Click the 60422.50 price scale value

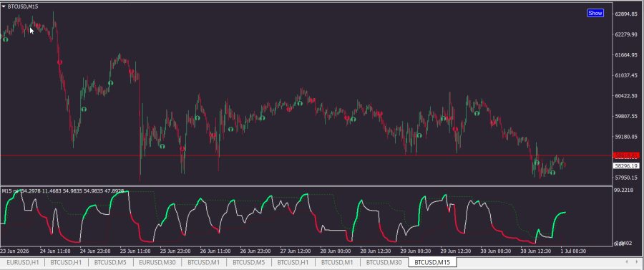click(626, 96)
